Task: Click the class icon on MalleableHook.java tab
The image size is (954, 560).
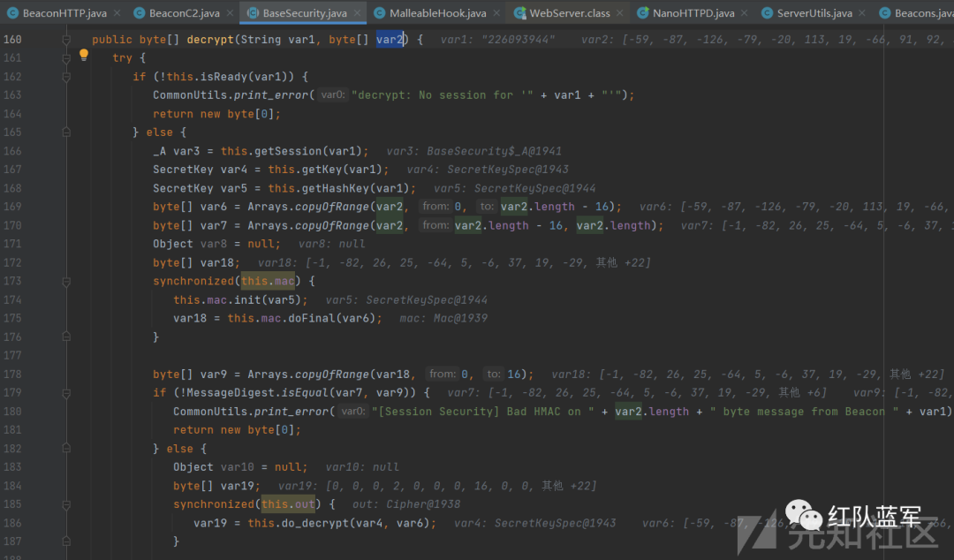Action: click(x=379, y=12)
